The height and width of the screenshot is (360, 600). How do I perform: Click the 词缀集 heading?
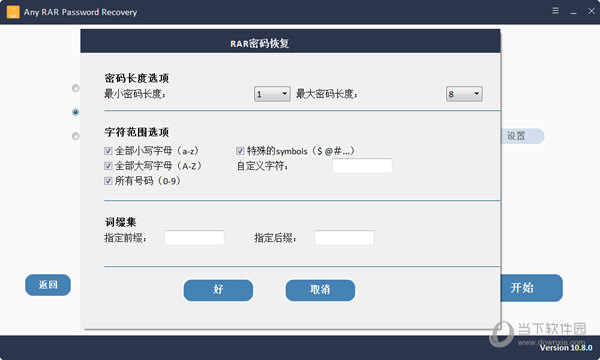tap(121, 222)
